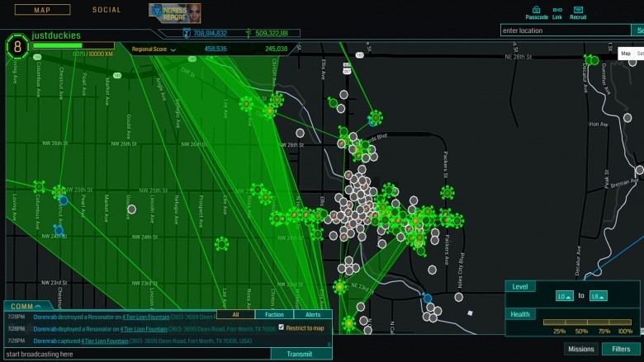Viewport: 644px width, 362px height.
Task: Click the small white square marker on the map
Action: point(470,313)
